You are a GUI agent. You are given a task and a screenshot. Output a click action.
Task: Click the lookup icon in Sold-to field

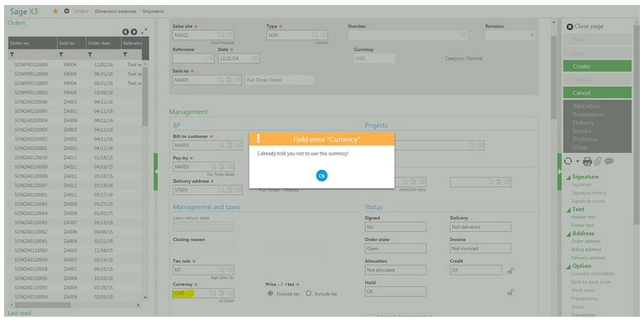(221, 80)
